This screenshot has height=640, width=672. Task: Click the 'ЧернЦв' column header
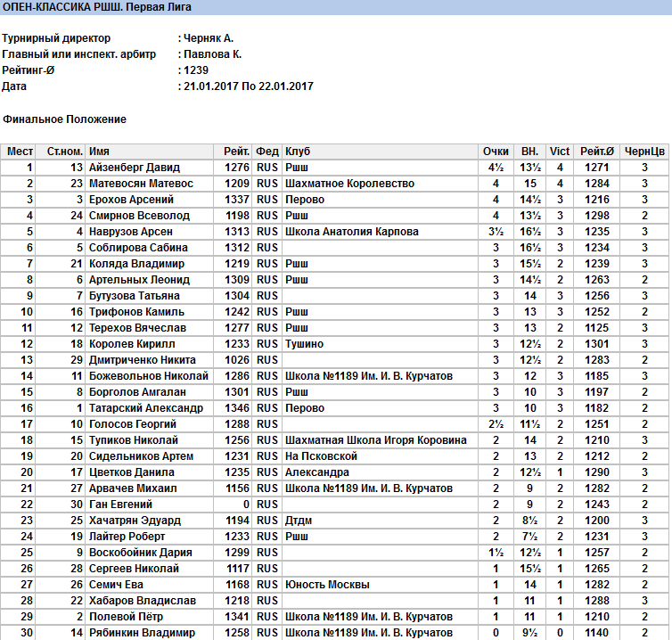(644, 152)
